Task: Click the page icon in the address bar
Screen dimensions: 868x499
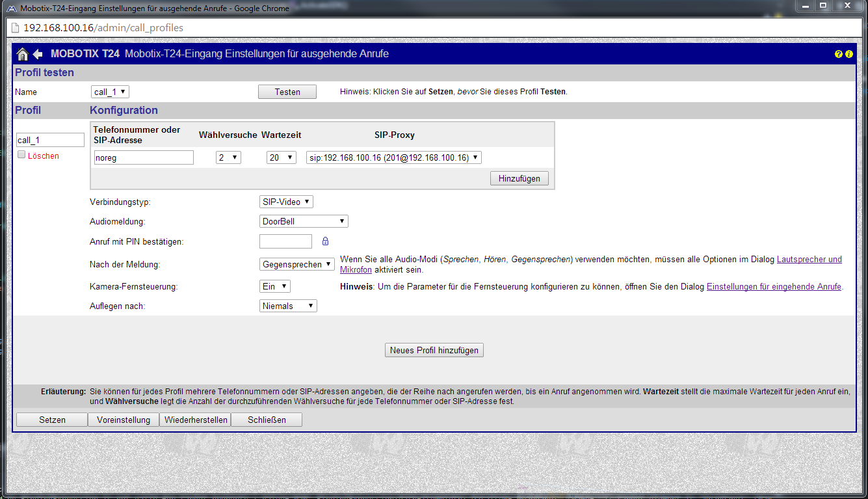Action: 15,28
